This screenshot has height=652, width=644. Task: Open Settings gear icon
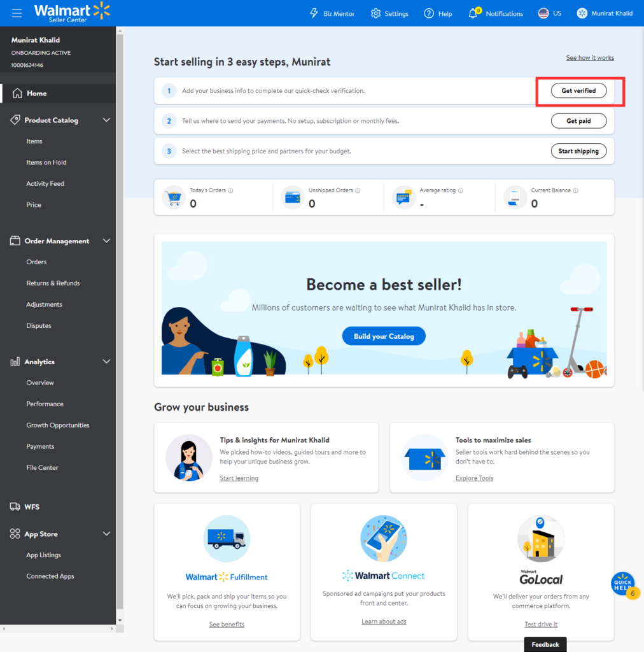(x=375, y=13)
